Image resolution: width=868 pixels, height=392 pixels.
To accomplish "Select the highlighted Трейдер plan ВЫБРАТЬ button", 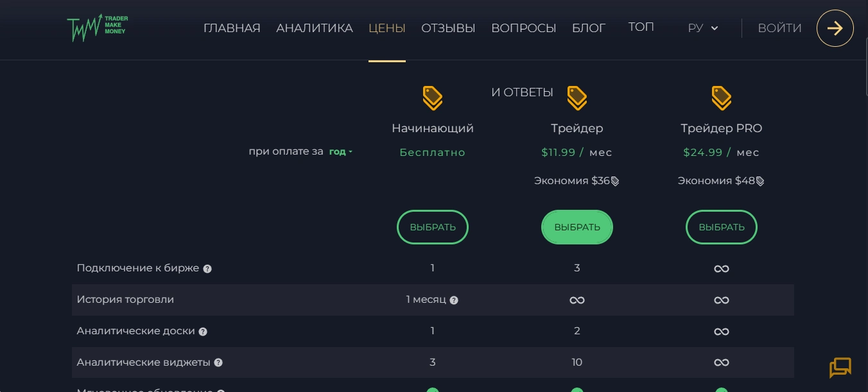I will [x=577, y=227].
